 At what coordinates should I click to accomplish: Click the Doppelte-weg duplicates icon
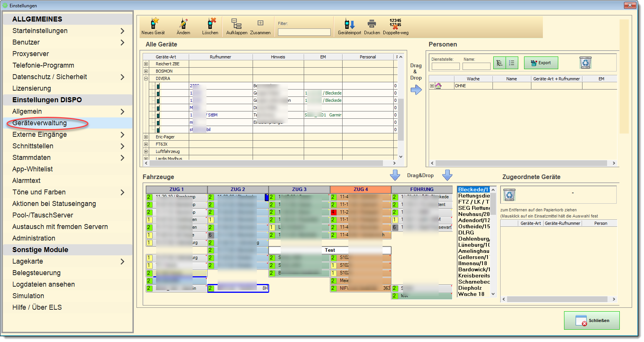pos(395,24)
